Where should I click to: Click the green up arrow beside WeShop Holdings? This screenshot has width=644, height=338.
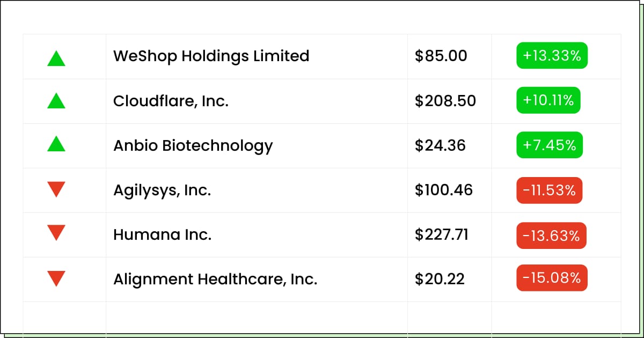click(x=56, y=58)
